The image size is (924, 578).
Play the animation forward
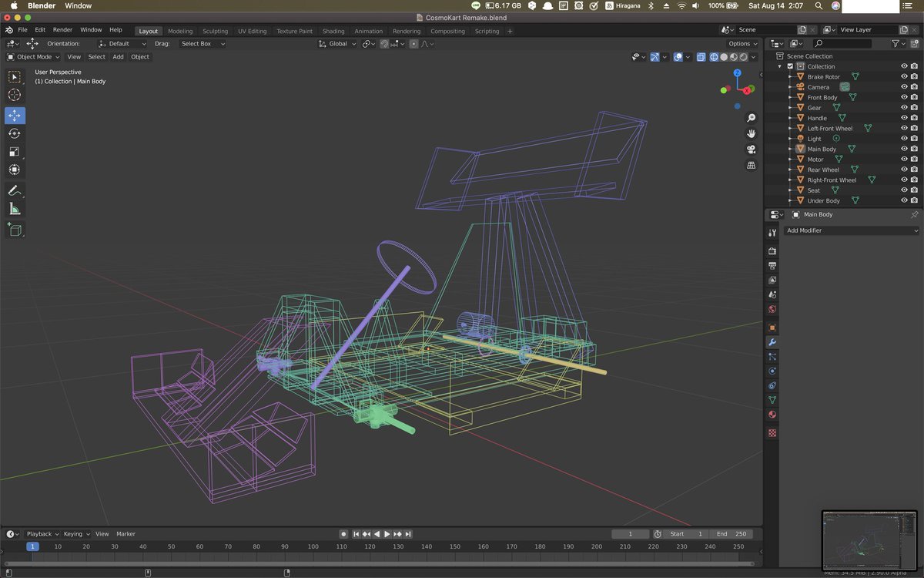coord(387,534)
